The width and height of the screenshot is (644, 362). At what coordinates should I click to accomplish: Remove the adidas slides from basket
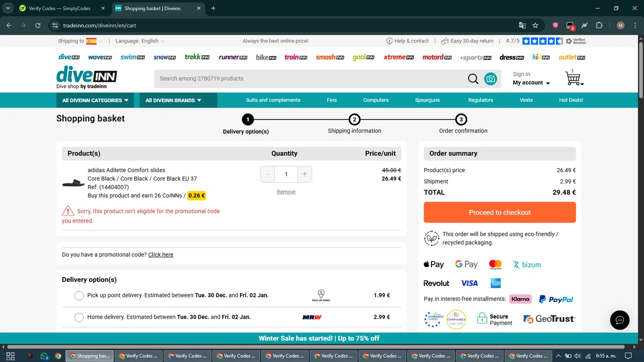(x=286, y=192)
